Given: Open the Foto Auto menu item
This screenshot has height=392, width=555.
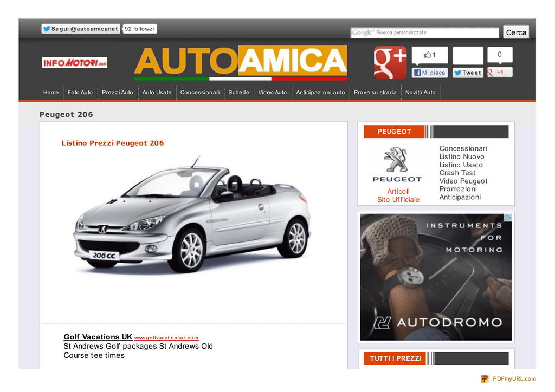Looking at the screenshot, I should click(80, 92).
